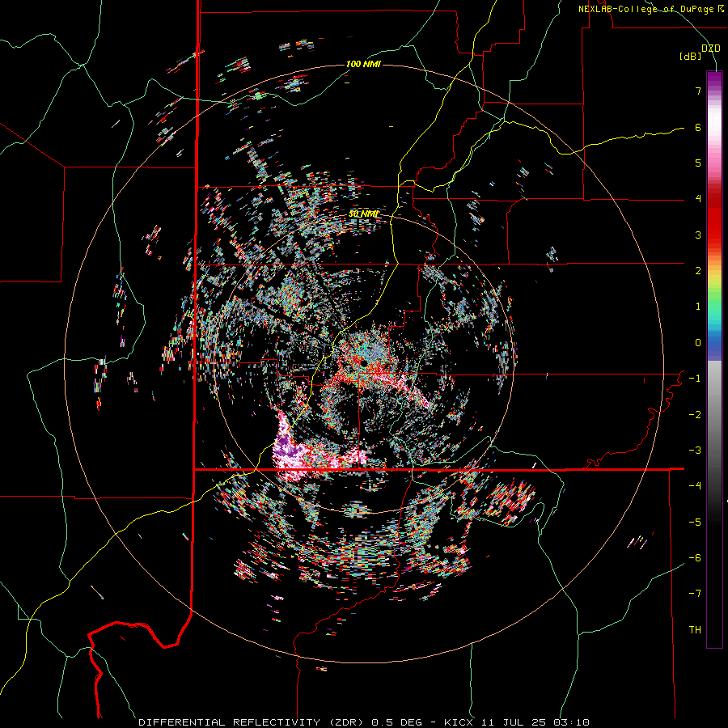This screenshot has height=728, width=728.
Task: Click the 1 value on the ZDR scale
Action: 698,307
